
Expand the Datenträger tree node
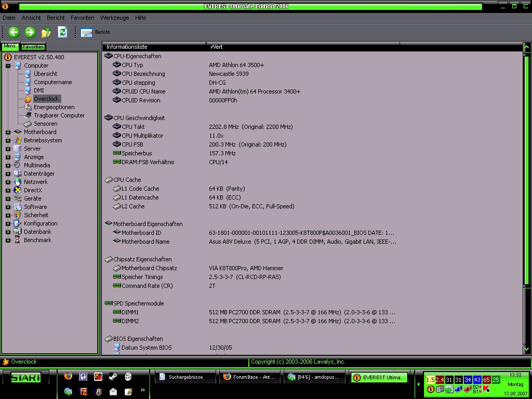[8, 174]
